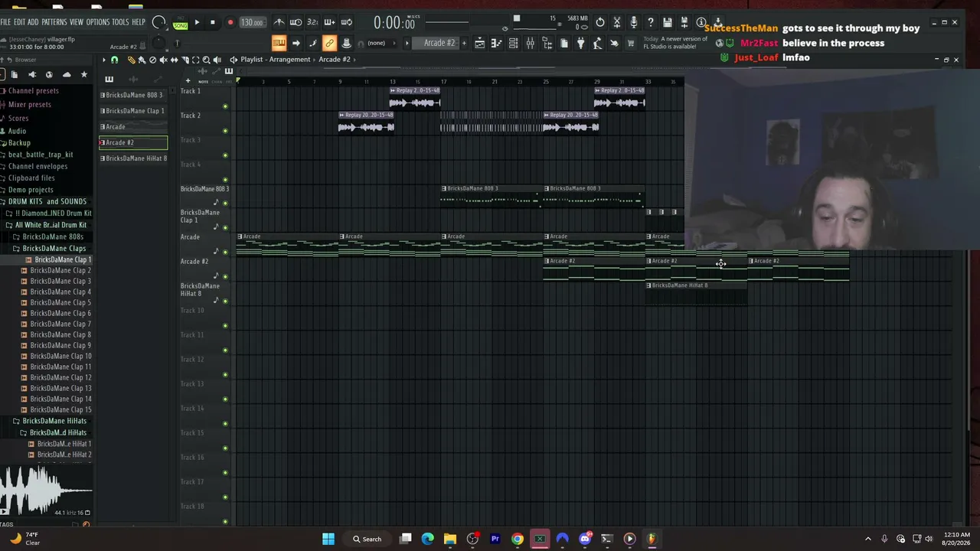Adjust the main volume knob
This screenshot has width=980, height=551.
[x=158, y=22]
